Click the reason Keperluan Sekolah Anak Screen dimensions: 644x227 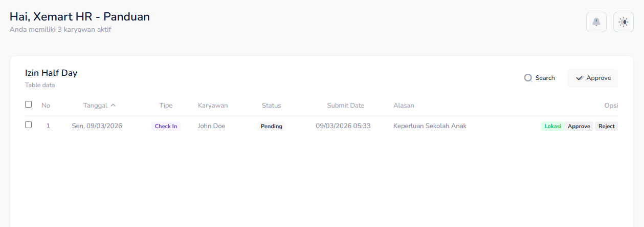click(x=430, y=126)
